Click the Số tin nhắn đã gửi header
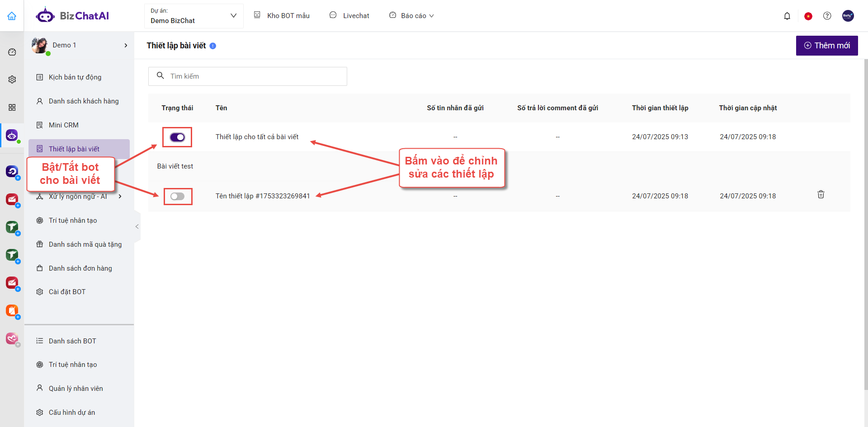Screen dimensions: 868x427 tap(455, 108)
